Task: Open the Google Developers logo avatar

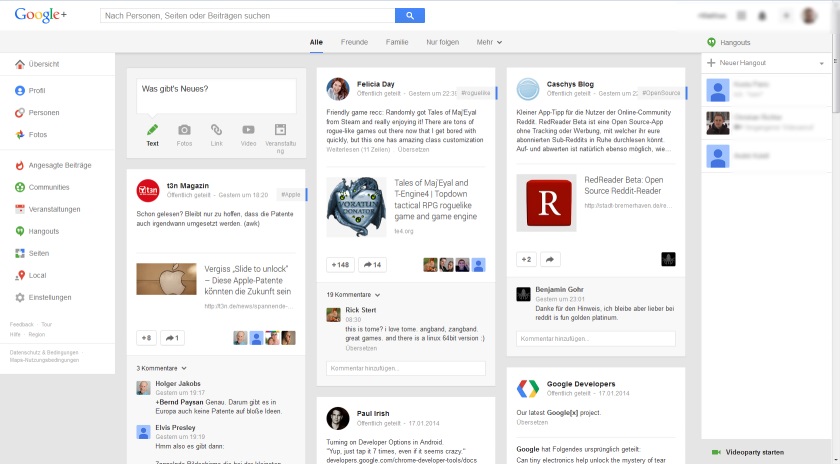Action: [528, 389]
